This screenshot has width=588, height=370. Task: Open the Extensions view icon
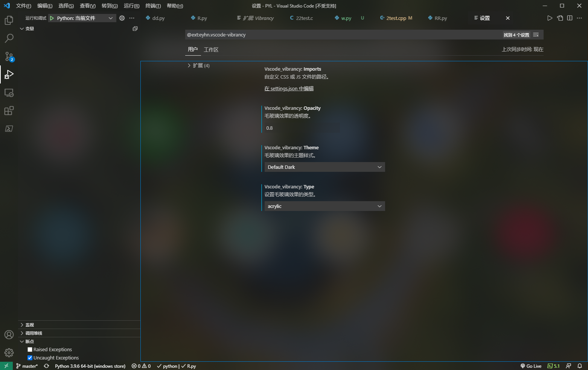[x=9, y=111]
